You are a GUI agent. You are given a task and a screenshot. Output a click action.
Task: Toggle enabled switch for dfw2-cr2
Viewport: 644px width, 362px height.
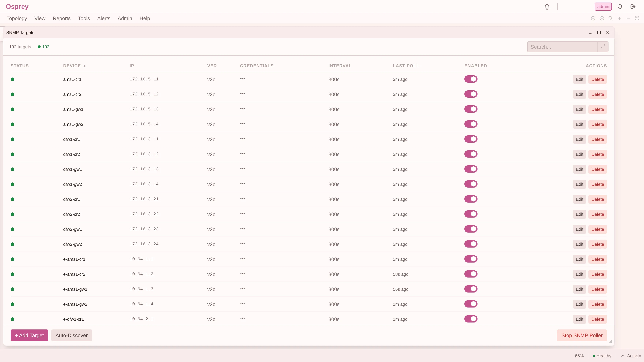(x=471, y=214)
